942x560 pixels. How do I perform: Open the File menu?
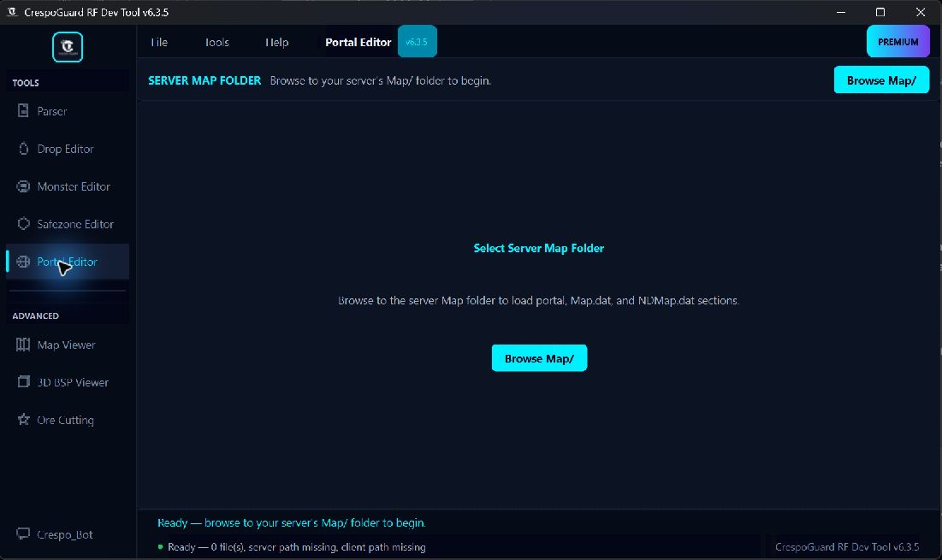pyautogui.click(x=159, y=42)
